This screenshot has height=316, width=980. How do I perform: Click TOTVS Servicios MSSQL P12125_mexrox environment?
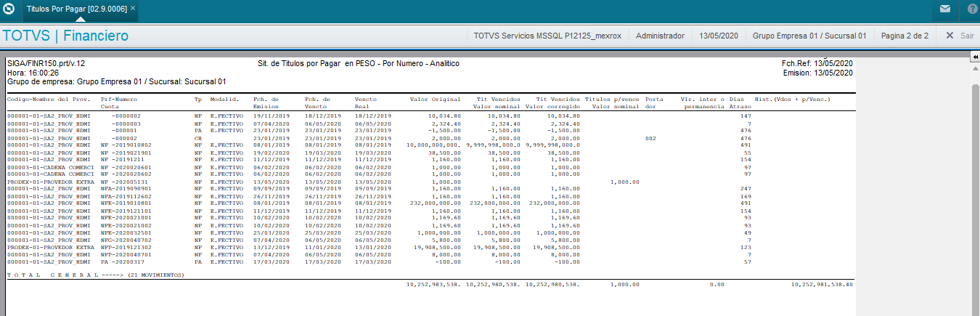544,36
